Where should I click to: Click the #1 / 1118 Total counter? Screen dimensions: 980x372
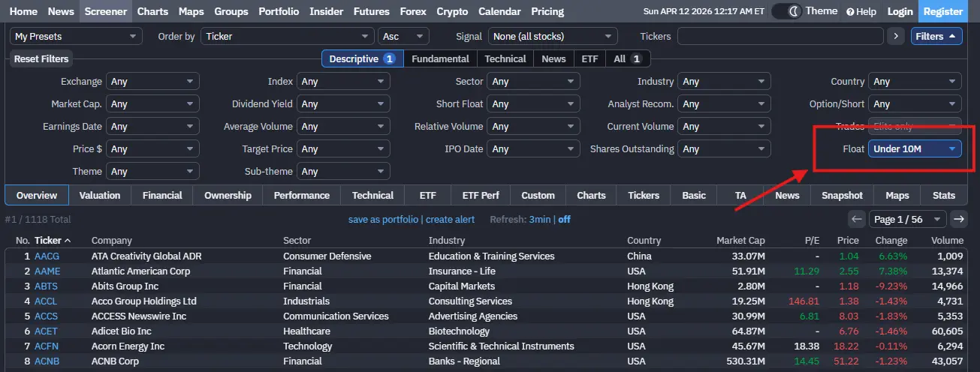click(38, 219)
